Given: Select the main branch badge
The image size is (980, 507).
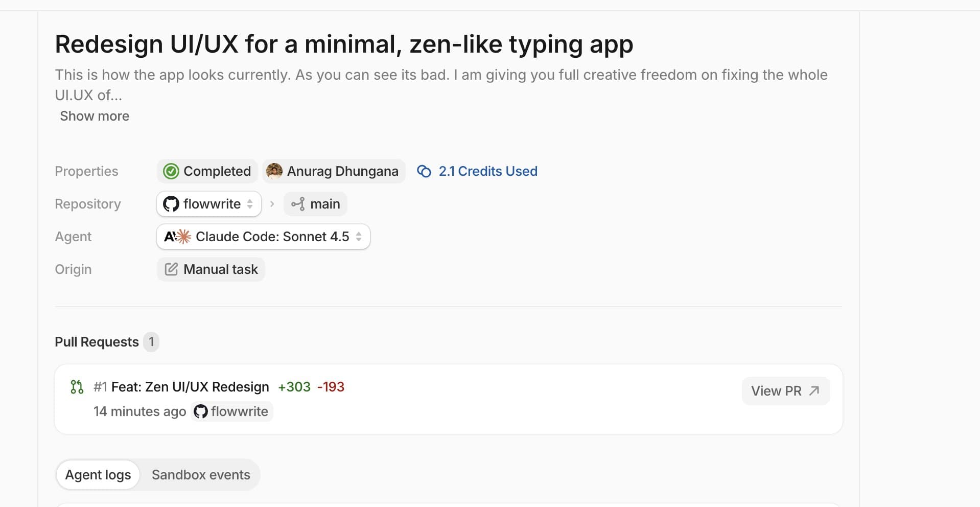Looking at the screenshot, I should click(x=315, y=204).
